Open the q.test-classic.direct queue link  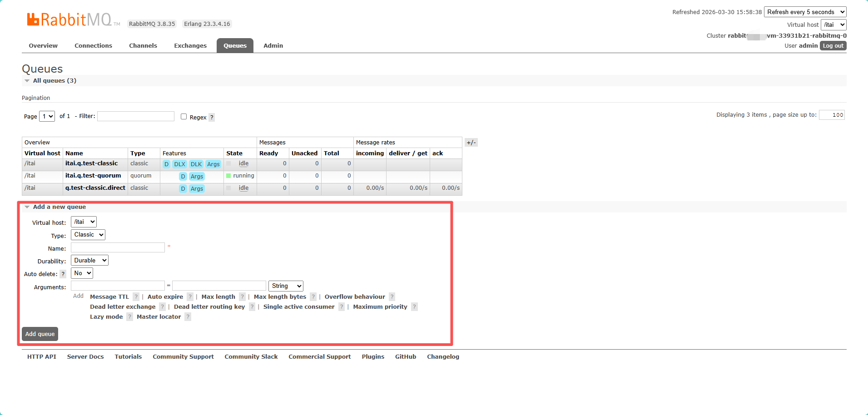click(x=95, y=188)
